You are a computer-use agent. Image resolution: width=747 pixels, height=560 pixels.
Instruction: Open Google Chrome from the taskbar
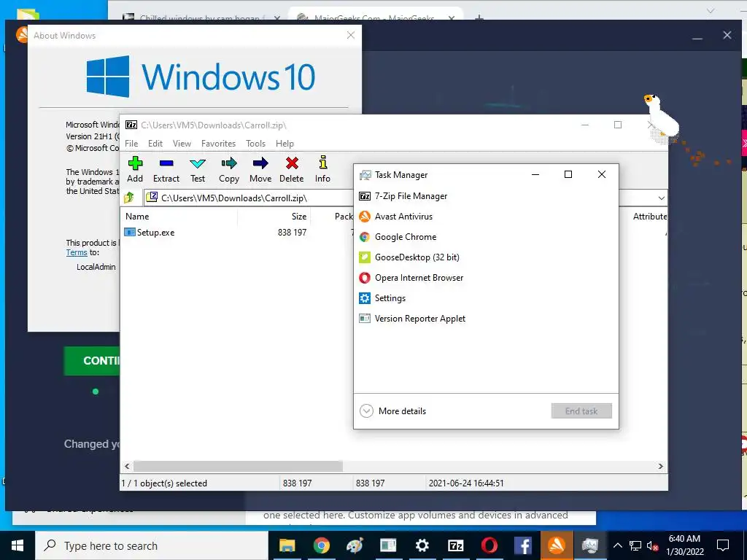pos(321,545)
